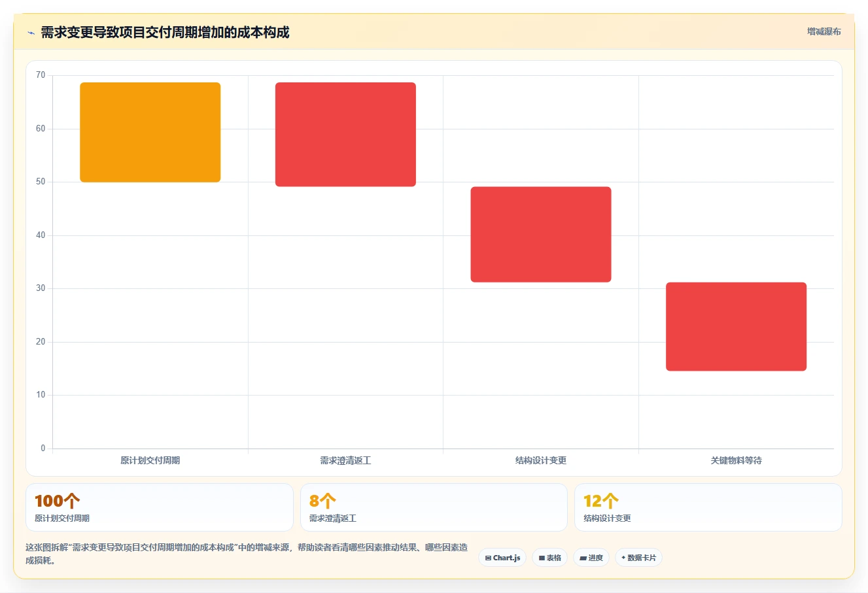Click the y-axis value 10
Screen dimensions: 868x593
(x=41, y=395)
